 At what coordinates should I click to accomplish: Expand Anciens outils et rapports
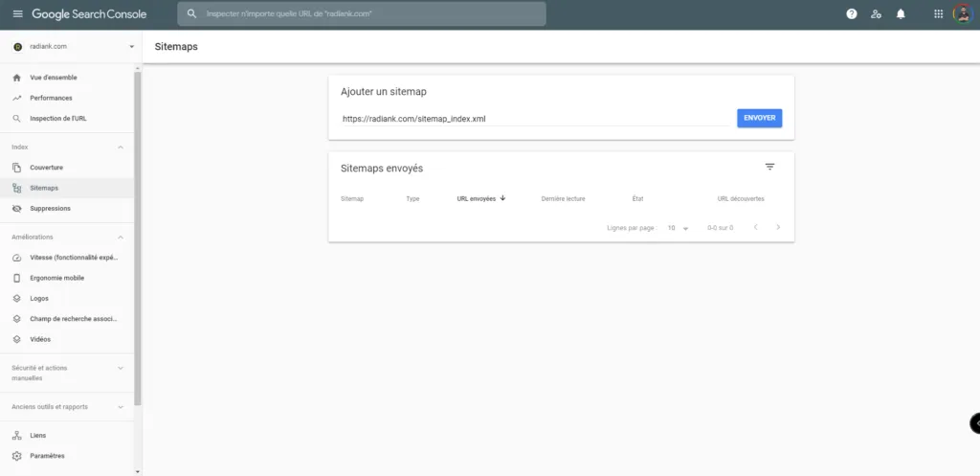point(121,407)
